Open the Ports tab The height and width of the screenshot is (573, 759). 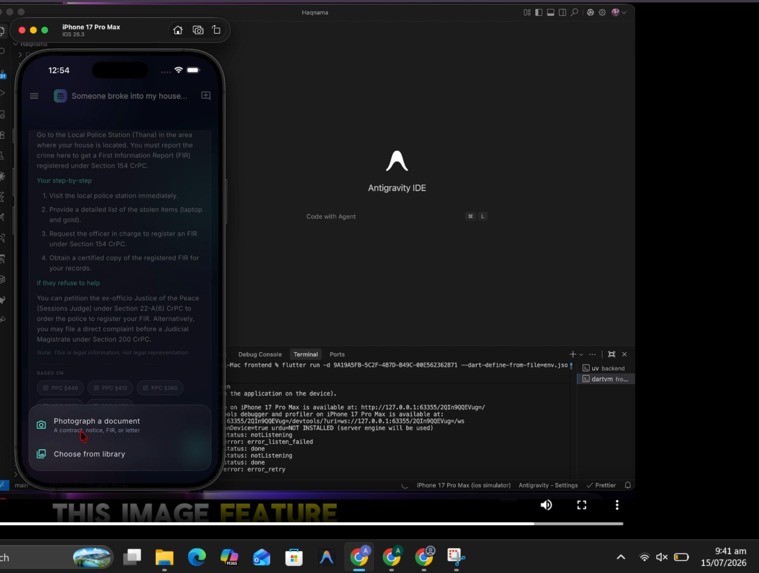[x=337, y=354]
